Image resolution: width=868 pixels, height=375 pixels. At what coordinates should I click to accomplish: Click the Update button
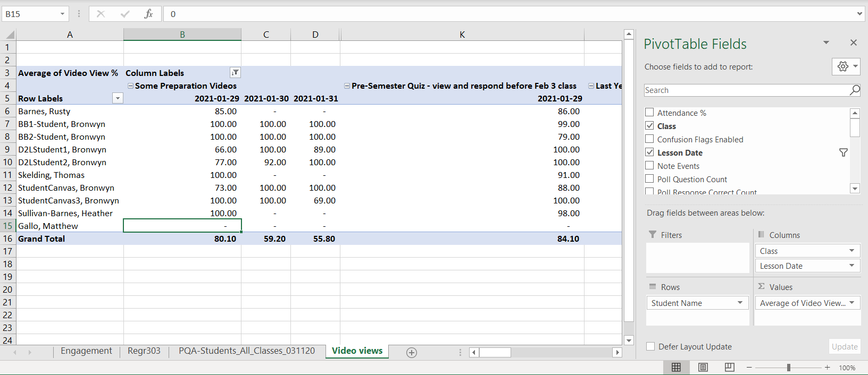pyautogui.click(x=844, y=346)
